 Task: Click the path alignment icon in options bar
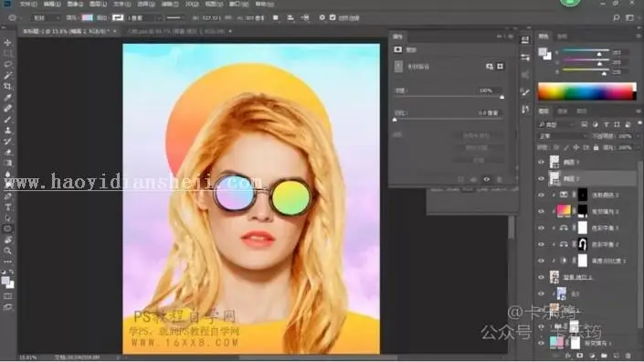[x=290, y=17]
